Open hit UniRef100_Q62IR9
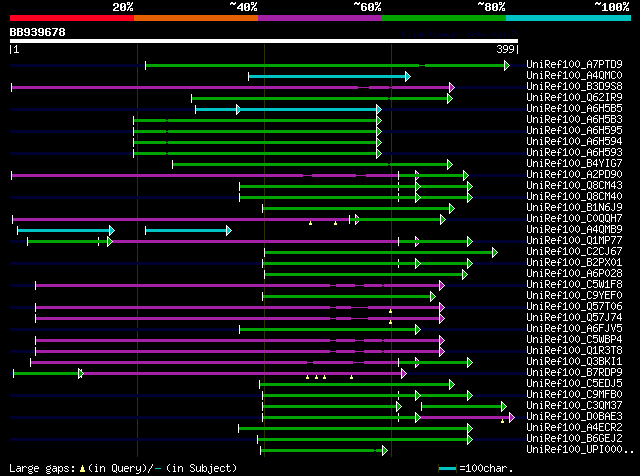 [x=574, y=97]
